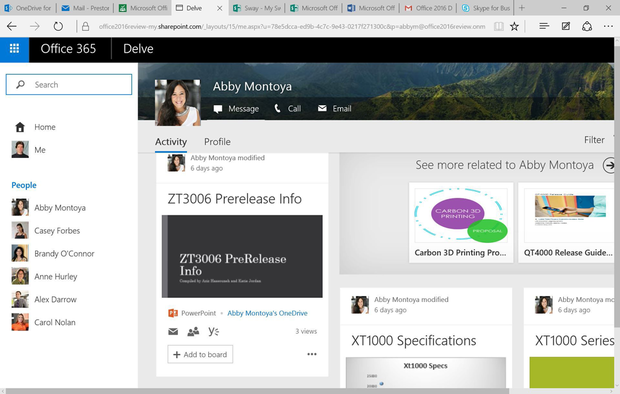This screenshot has width=620, height=394.
Task: Click the Share icon in browser toolbar
Action: tap(587, 26)
